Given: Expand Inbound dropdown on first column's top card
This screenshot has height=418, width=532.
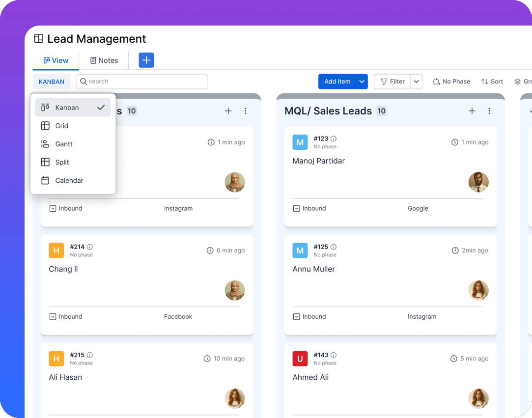Looking at the screenshot, I should 53,208.
